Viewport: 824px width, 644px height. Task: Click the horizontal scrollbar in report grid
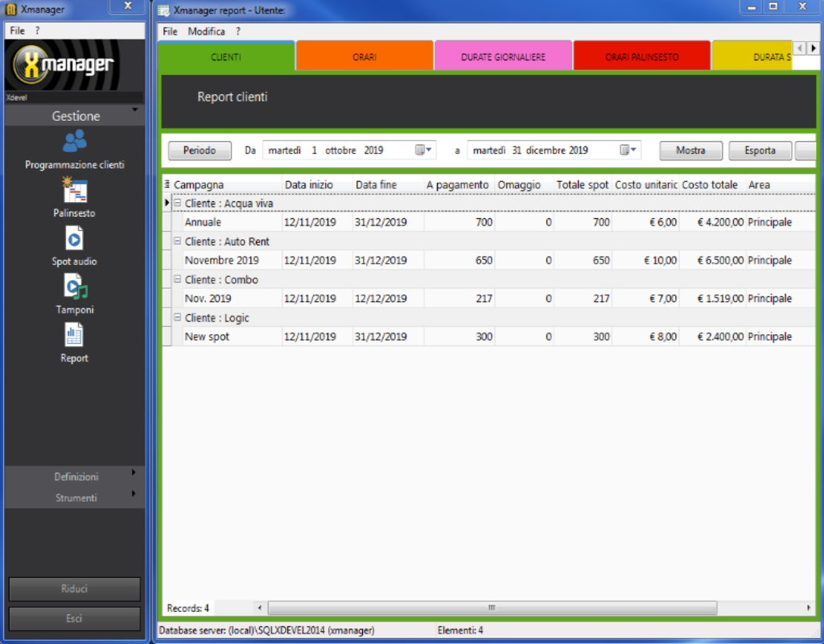pos(491,608)
